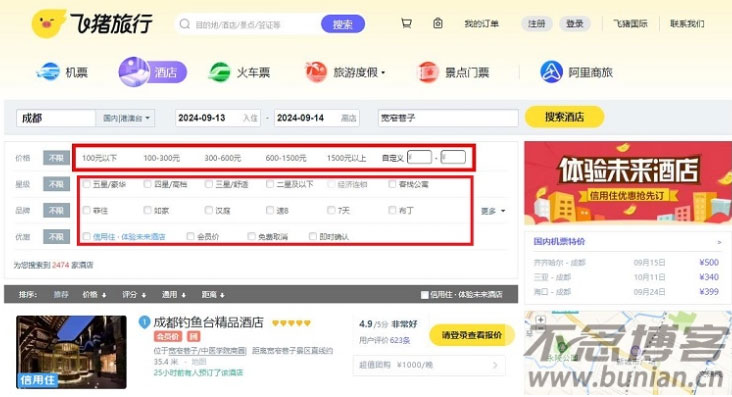Check the 客栈公寓 filter
Viewport: 732px width, 397px height.
point(392,184)
